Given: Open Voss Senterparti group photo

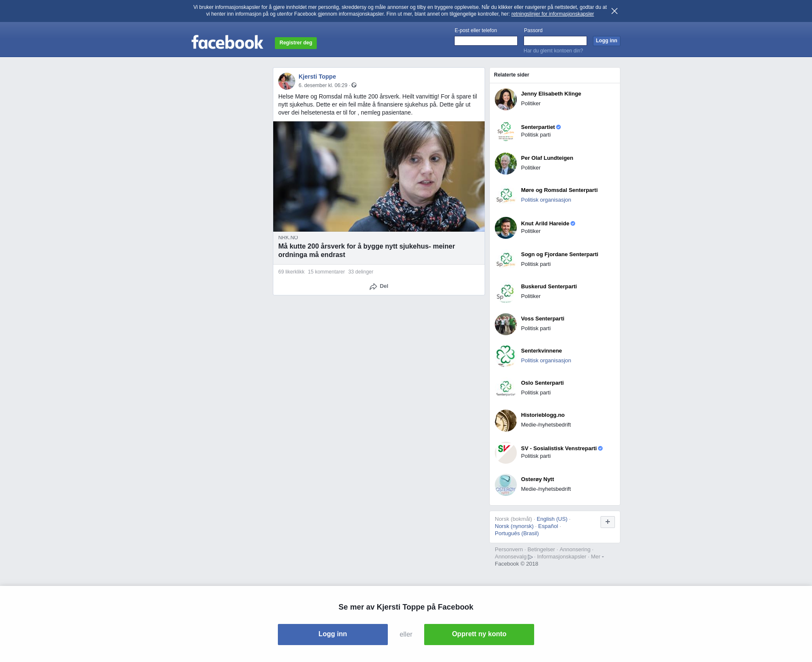Looking at the screenshot, I should click(506, 324).
